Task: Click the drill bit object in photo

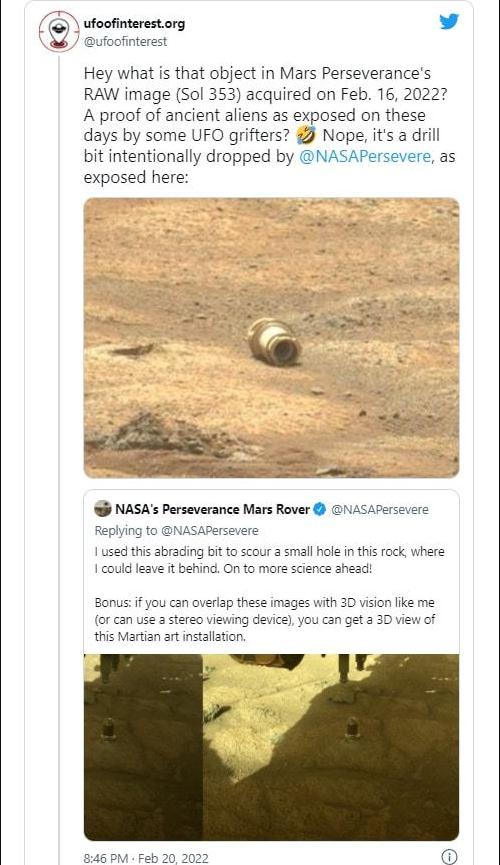Action: point(274,342)
